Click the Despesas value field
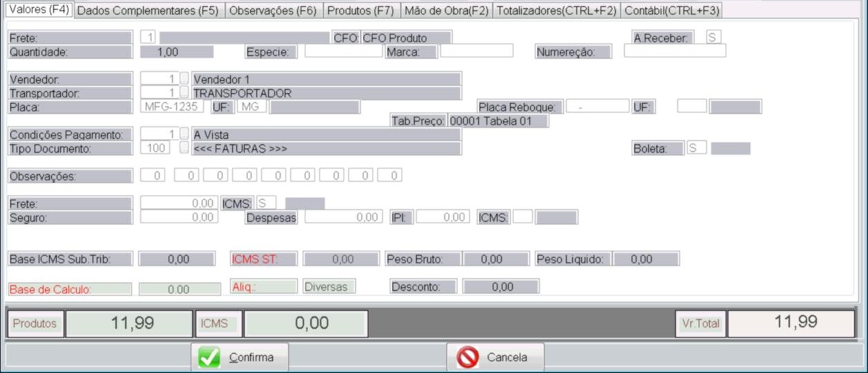The width and height of the screenshot is (868, 373). (343, 217)
